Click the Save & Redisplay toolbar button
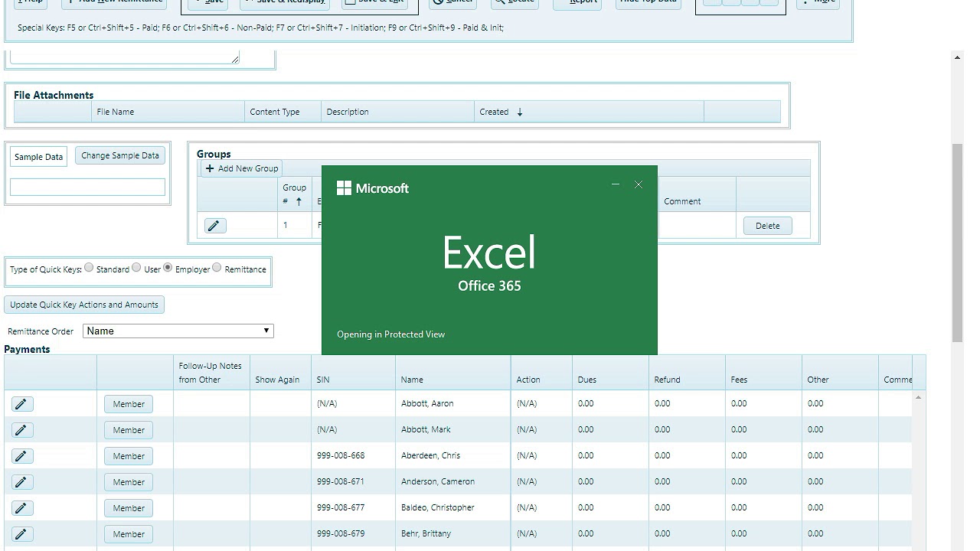This screenshot has width=980, height=551. pos(286,3)
